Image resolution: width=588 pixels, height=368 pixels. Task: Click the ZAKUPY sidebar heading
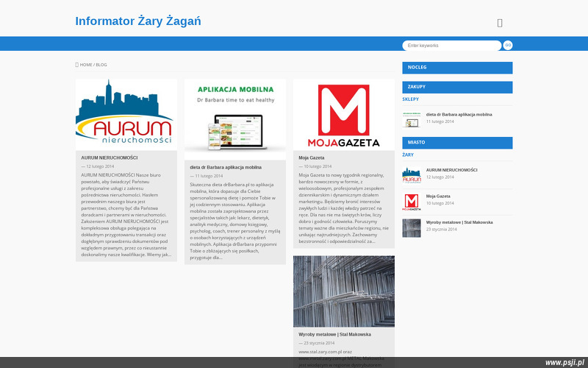pyautogui.click(x=457, y=87)
